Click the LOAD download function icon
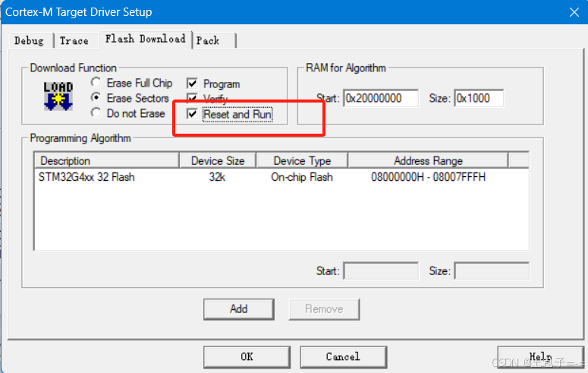The image size is (588, 373). coord(58,96)
